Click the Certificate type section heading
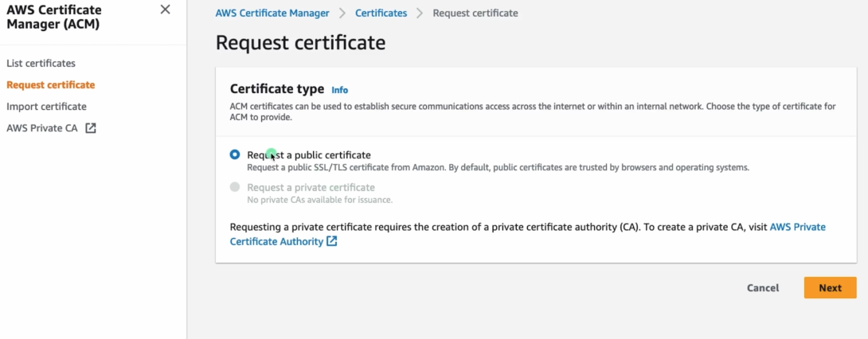This screenshot has height=339, width=868. point(276,89)
